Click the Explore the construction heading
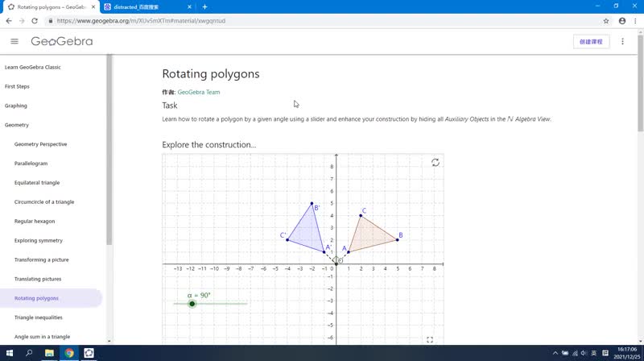644x361 pixels. tap(209, 145)
